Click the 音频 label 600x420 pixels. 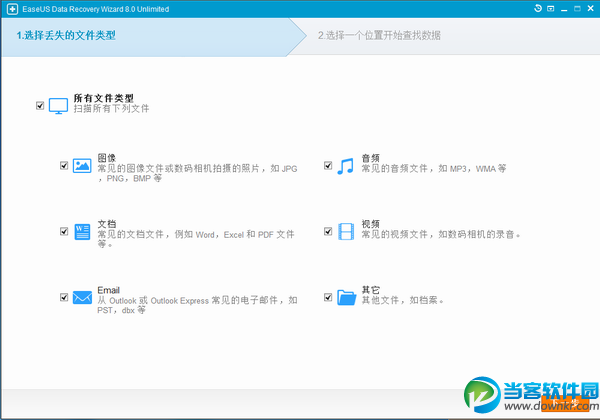(371, 158)
